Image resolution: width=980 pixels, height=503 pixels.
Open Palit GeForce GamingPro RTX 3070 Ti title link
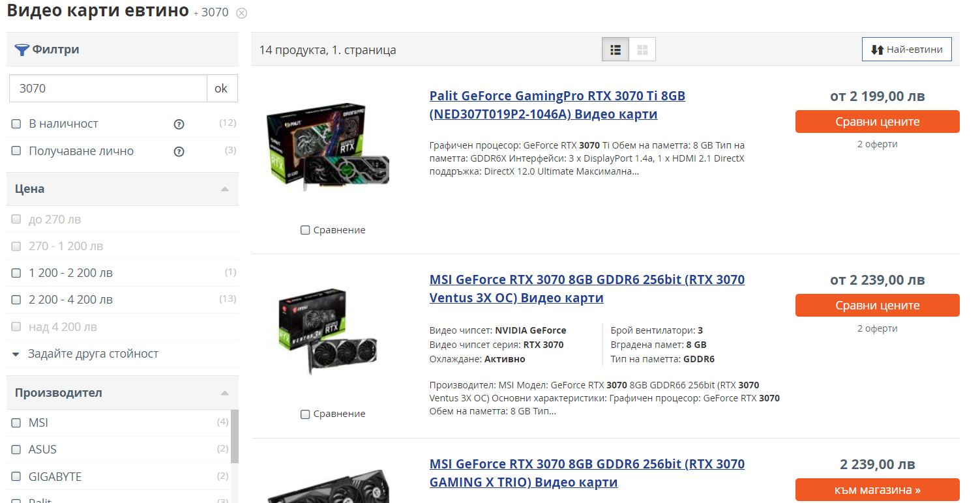pyautogui.click(x=557, y=106)
